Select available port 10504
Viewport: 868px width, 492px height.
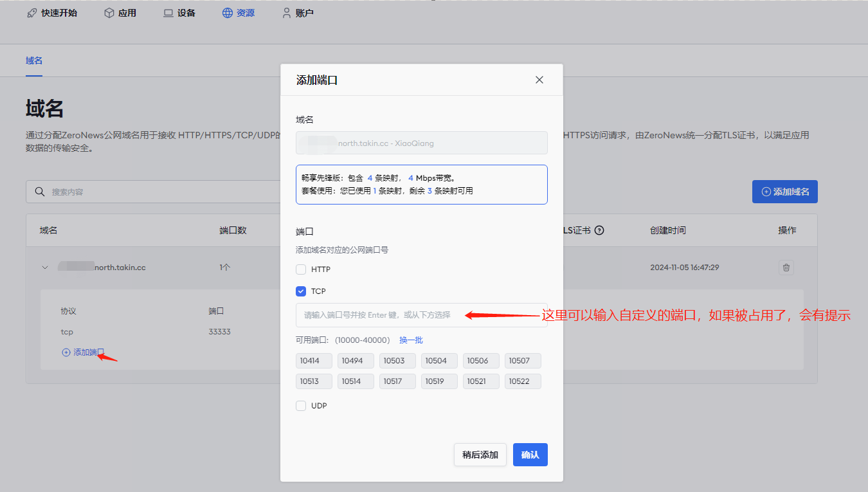(x=440, y=361)
